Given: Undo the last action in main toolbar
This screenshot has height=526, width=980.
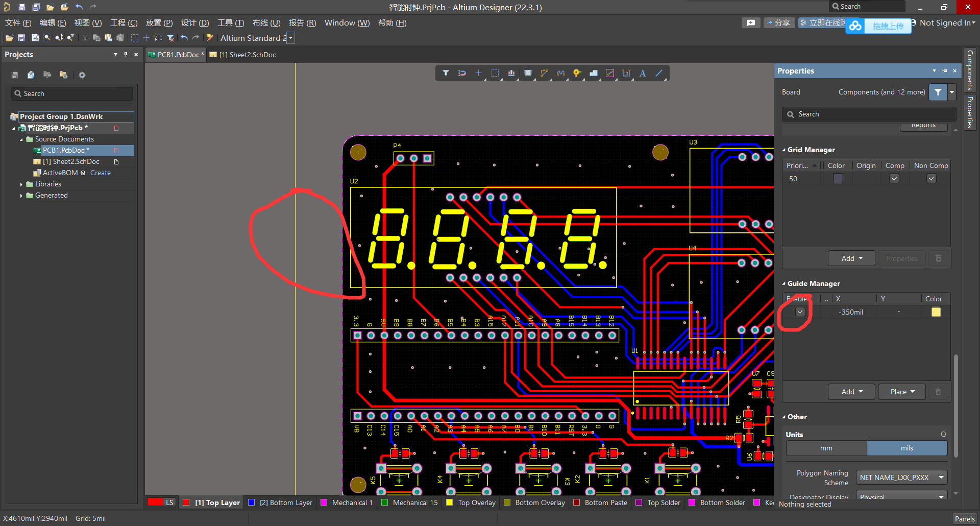Looking at the screenshot, I should tap(184, 38).
